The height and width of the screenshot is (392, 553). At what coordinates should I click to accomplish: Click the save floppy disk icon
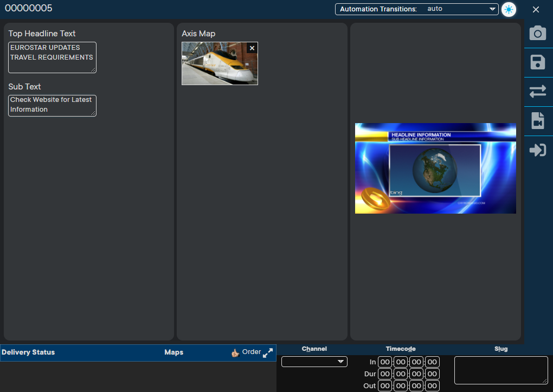tap(537, 62)
